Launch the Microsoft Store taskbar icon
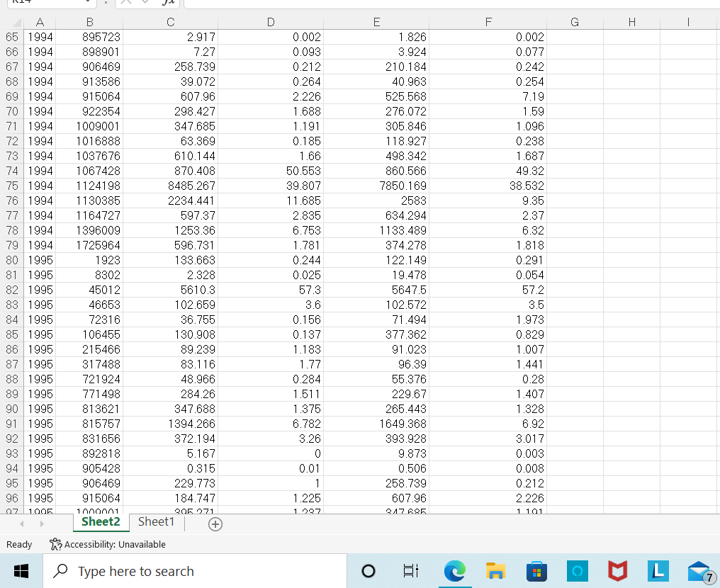The width and height of the screenshot is (720, 588). tap(536, 571)
